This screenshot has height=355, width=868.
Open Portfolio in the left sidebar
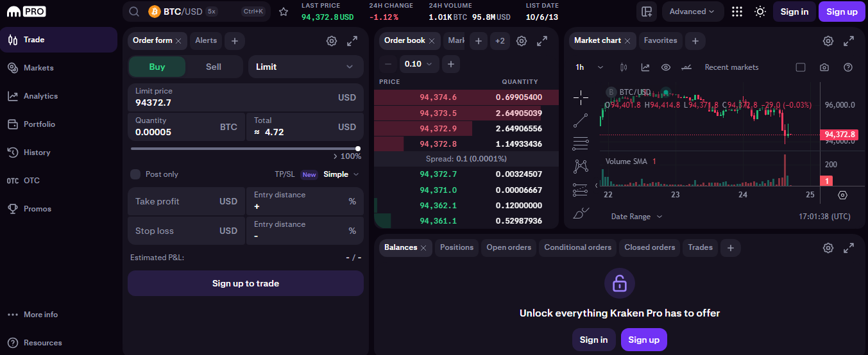pos(39,124)
